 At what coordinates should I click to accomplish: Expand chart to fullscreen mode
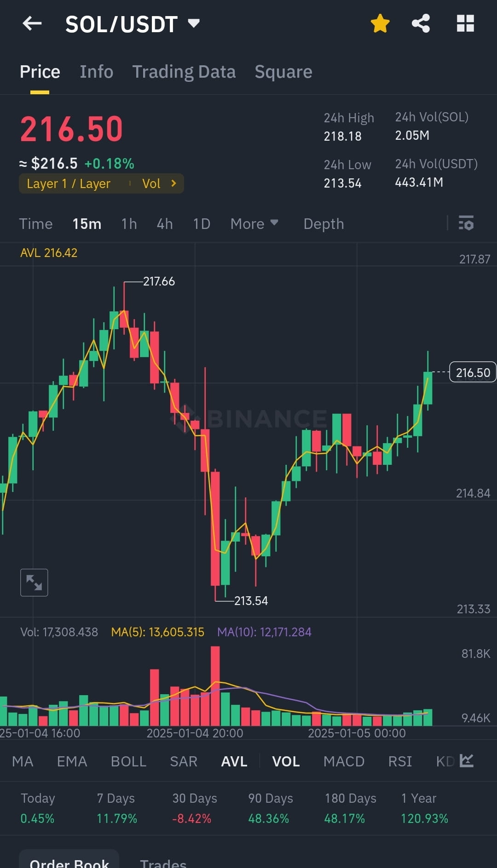coord(34,582)
